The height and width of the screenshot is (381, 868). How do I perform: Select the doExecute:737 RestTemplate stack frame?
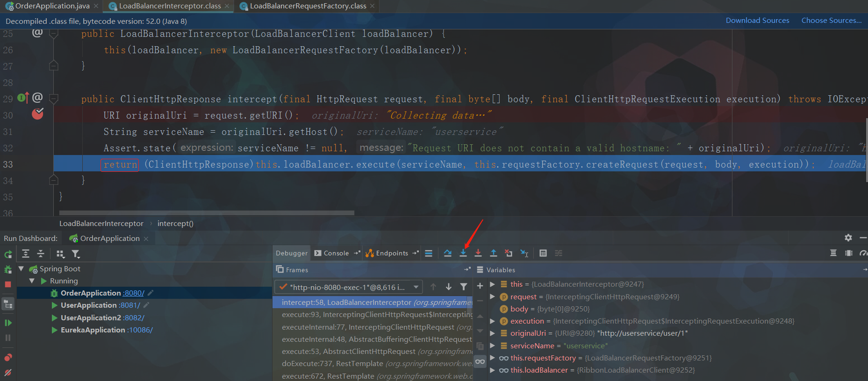coord(373,364)
